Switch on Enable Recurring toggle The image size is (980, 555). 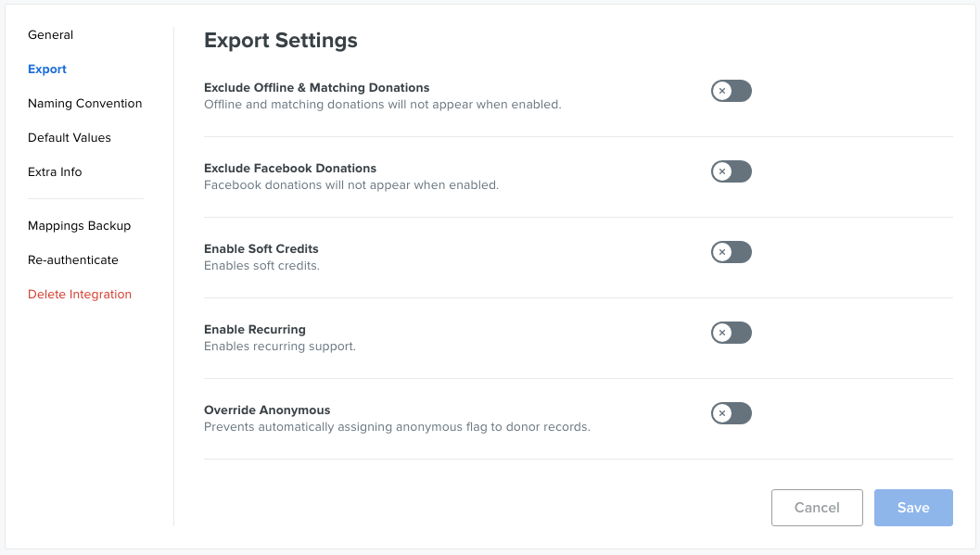[732, 333]
